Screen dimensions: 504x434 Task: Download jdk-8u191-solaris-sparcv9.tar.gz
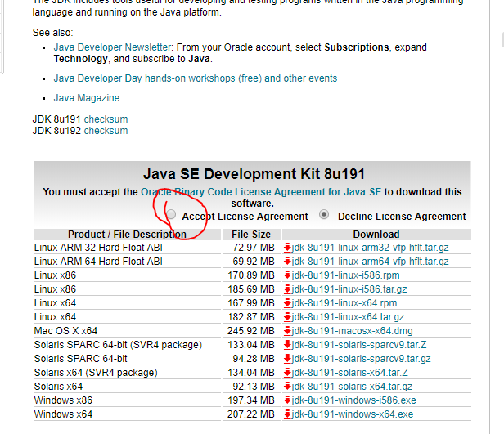click(361, 359)
